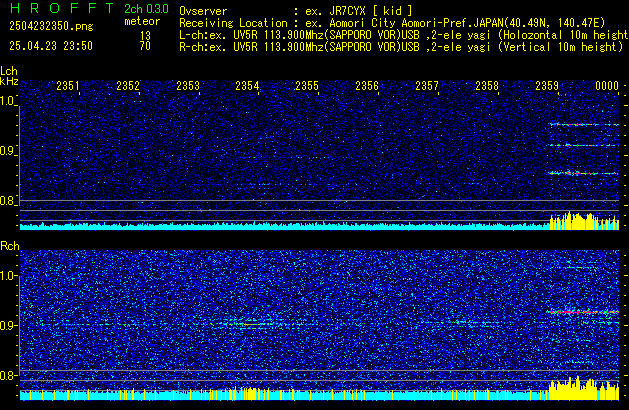Screen dimensions: 629x410
Task: Click time marker 2357
Action: [x=427, y=86]
